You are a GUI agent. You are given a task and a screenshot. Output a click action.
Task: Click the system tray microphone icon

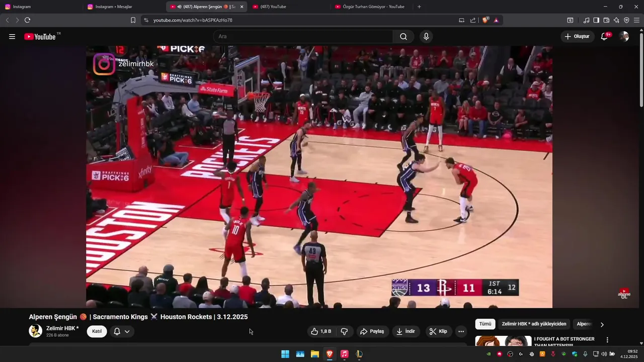(x=585, y=354)
